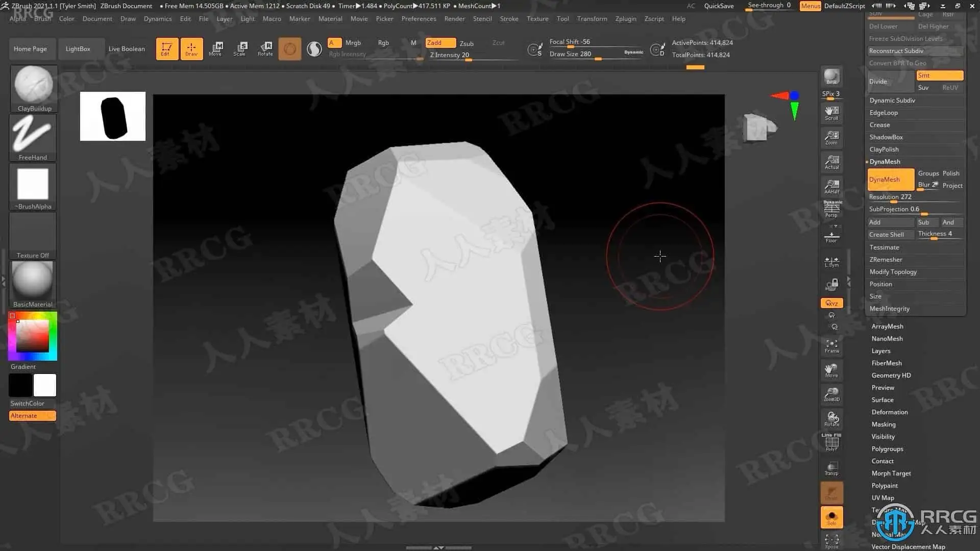Select the Rotate transform tool icon
980x551 pixels.
click(265, 48)
